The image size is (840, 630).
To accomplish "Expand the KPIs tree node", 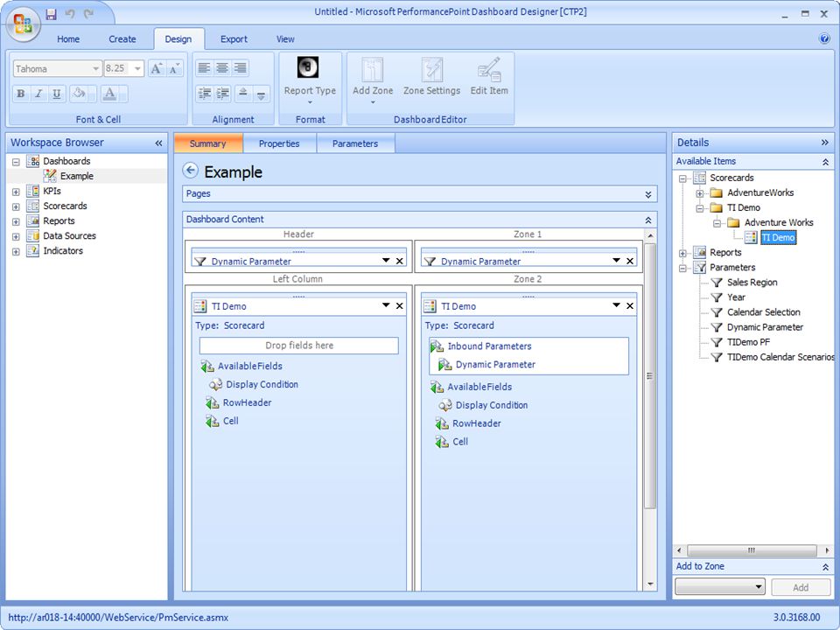I will tap(16, 192).
